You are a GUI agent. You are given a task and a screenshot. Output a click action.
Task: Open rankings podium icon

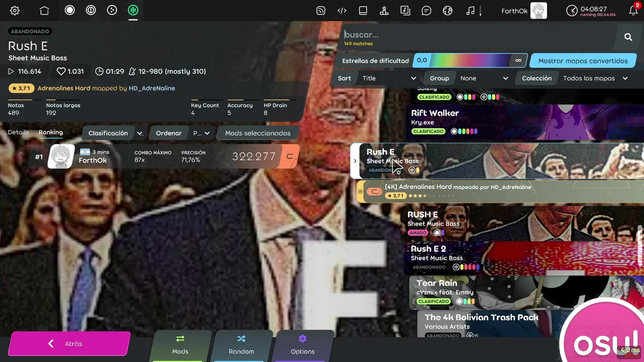(384, 11)
